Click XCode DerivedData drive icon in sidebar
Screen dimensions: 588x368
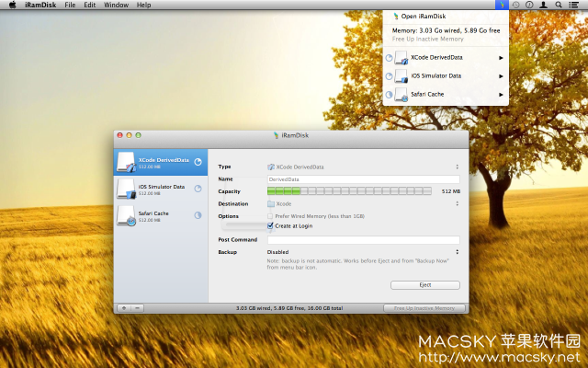click(126, 162)
